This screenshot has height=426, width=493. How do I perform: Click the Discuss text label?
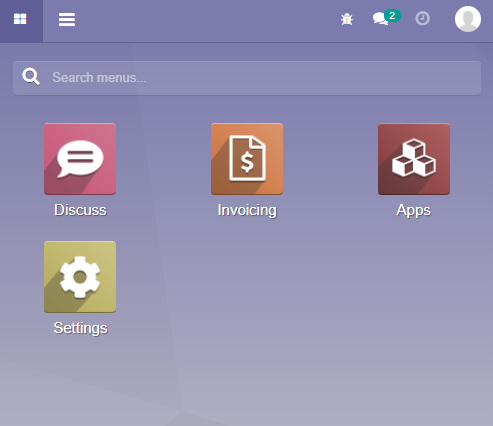pyautogui.click(x=80, y=210)
